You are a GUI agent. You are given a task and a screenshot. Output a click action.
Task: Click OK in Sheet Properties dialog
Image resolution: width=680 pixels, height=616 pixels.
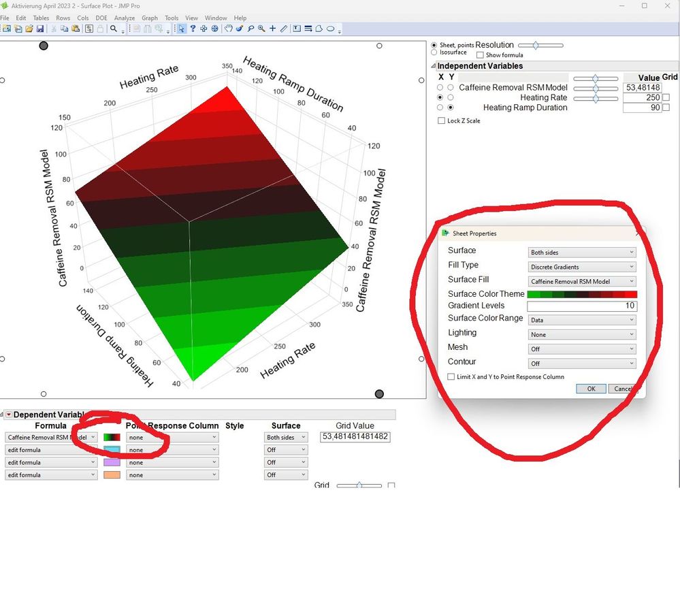[591, 389]
